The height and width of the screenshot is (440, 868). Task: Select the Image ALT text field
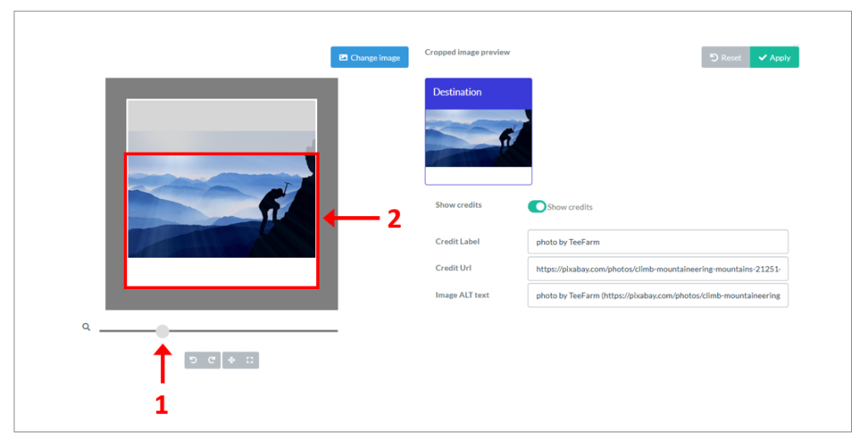pyautogui.click(x=657, y=296)
